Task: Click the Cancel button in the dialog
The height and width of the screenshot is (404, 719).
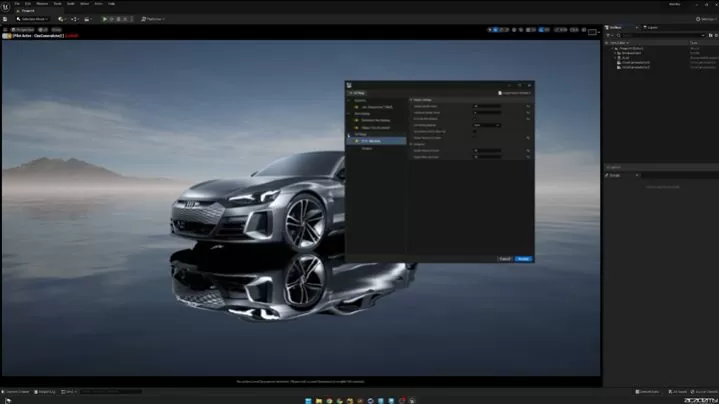Action: [x=505, y=258]
